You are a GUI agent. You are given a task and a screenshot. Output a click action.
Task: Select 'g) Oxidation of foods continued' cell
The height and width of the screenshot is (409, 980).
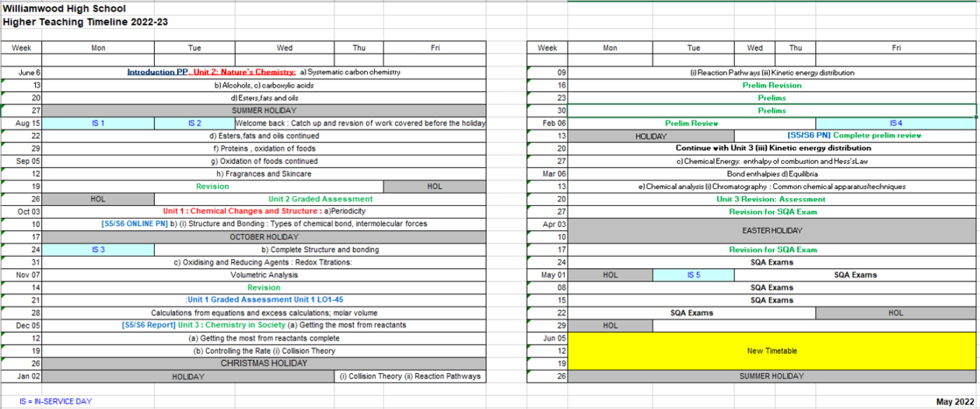point(264,161)
